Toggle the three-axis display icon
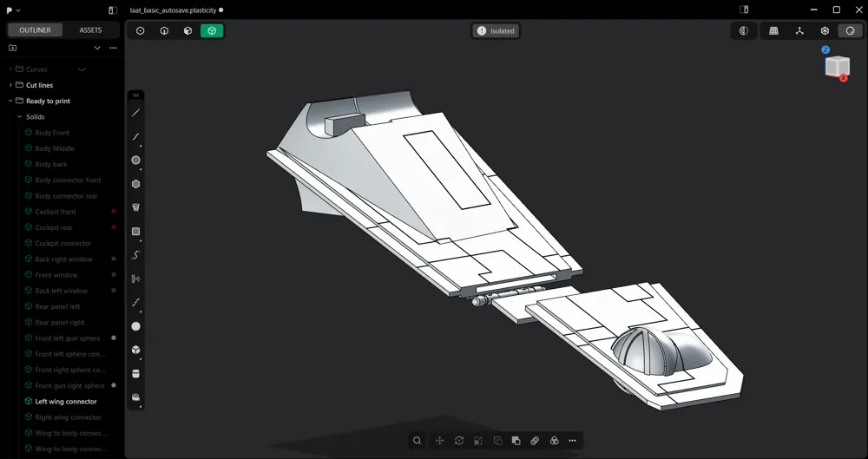Image resolution: width=868 pixels, height=459 pixels. coord(799,31)
